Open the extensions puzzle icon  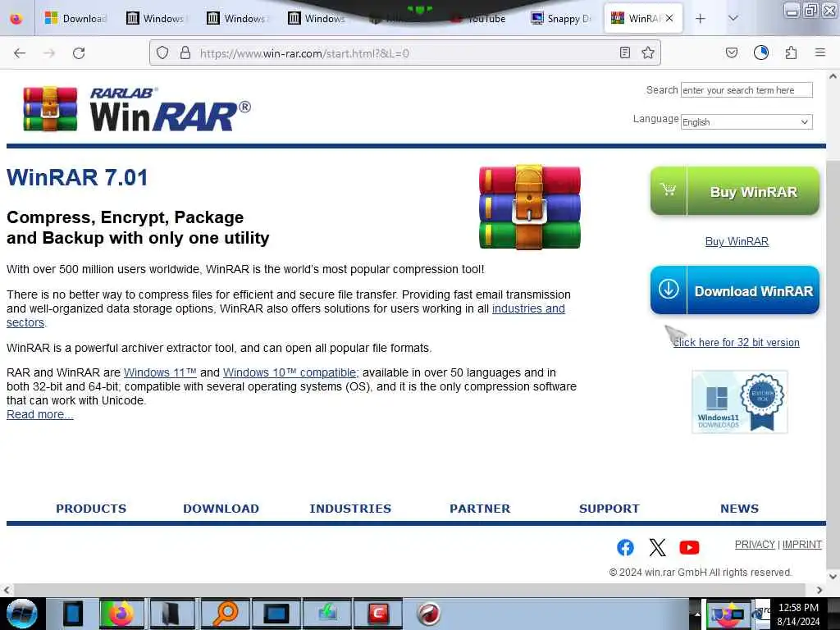tap(791, 52)
